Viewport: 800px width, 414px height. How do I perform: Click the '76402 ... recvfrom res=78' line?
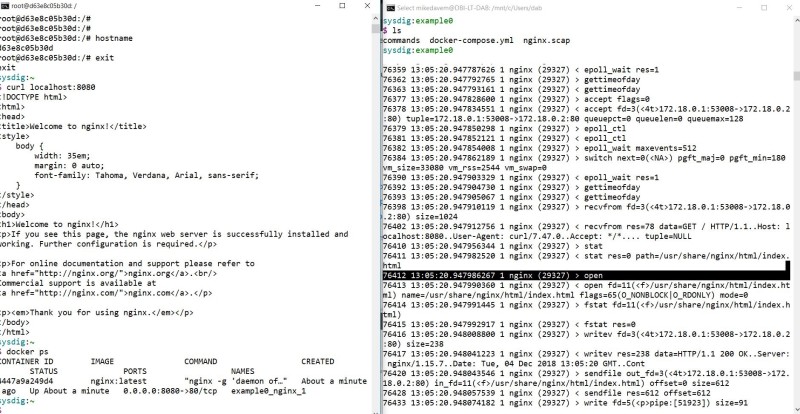click(586, 231)
